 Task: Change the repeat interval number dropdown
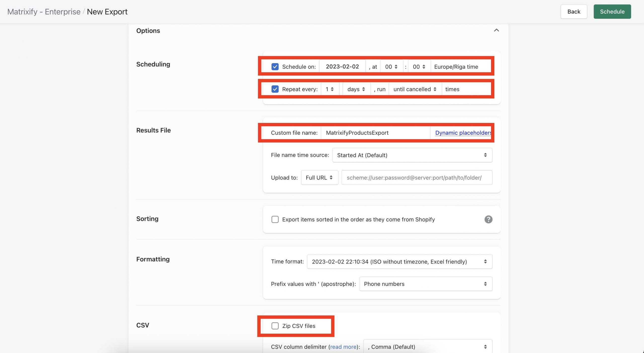[x=330, y=89]
